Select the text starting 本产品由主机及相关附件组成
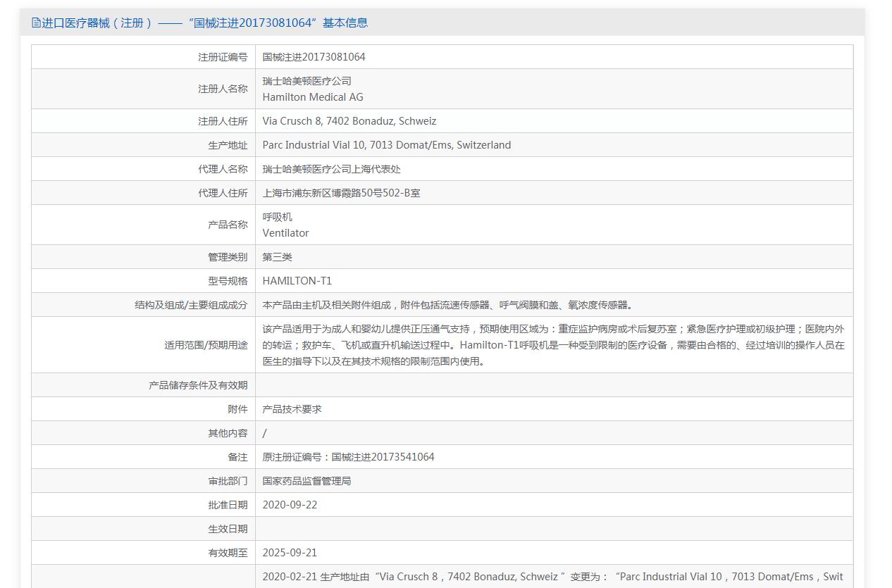 (x=449, y=305)
